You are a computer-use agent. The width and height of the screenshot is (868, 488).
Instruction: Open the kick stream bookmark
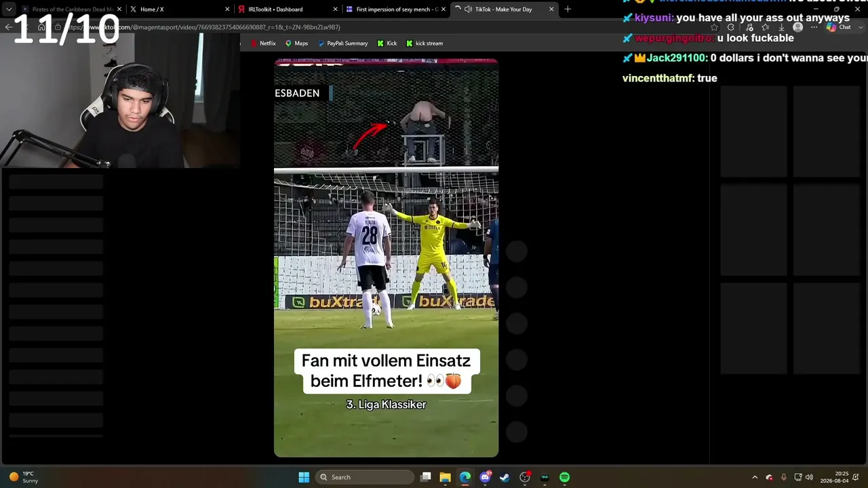coord(425,43)
